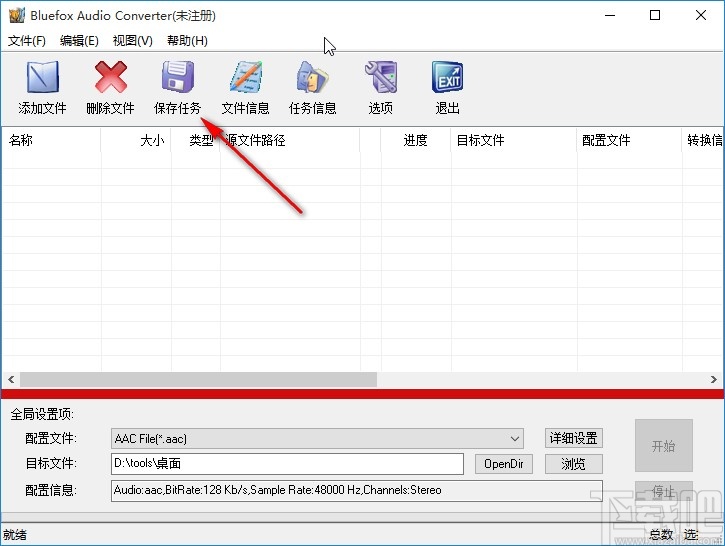This screenshot has width=725, height=546.
Task: Sort by the 类型 column header
Action: [x=196, y=140]
